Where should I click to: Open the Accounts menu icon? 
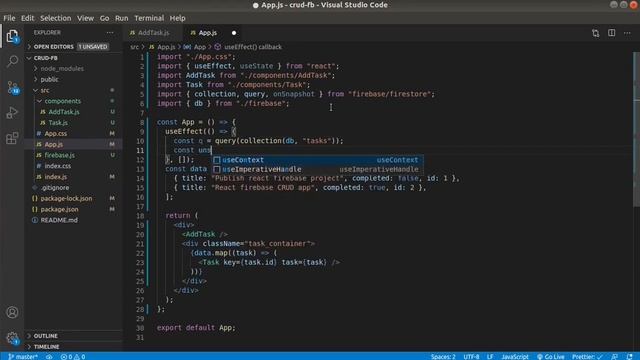point(12,312)
